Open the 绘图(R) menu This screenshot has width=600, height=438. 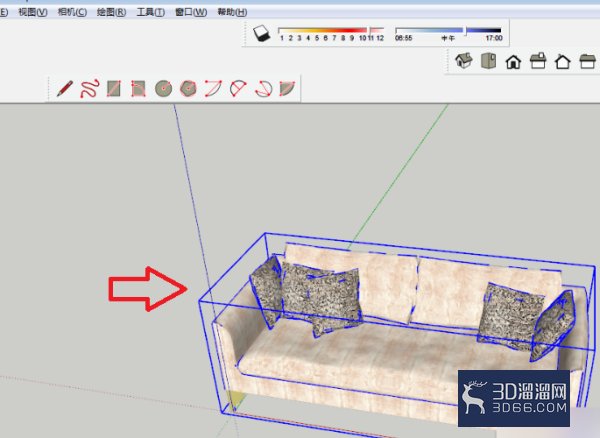point(111,12)
